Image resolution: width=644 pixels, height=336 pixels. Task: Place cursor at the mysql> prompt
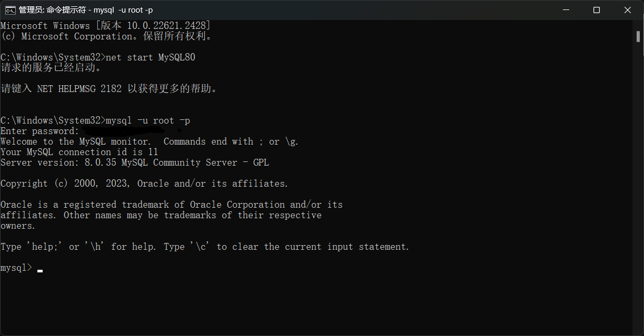(40, 268)
